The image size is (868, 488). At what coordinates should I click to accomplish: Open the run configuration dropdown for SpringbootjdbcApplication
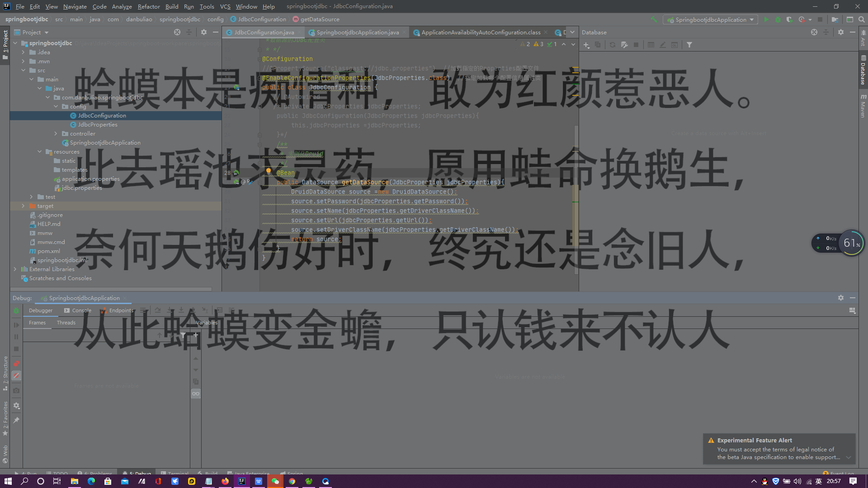[710, 19]
